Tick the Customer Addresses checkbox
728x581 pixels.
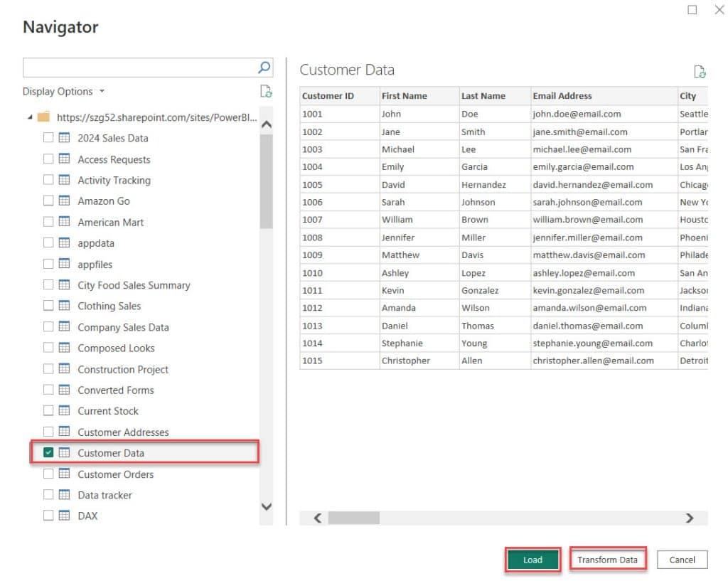pos(48,432)
